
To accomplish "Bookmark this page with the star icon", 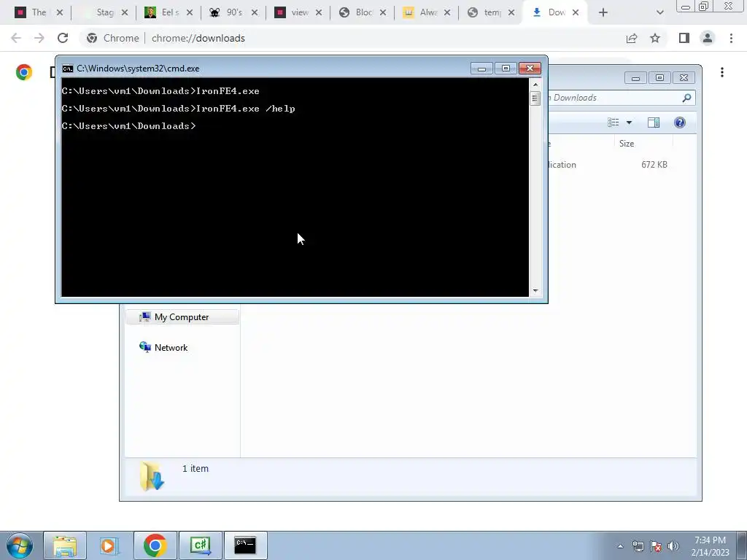I will tap(655, 38).
